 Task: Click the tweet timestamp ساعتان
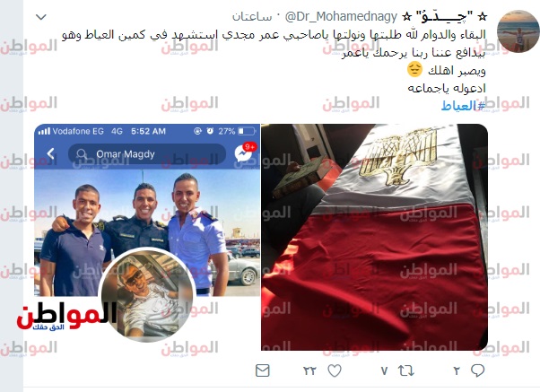252,16
